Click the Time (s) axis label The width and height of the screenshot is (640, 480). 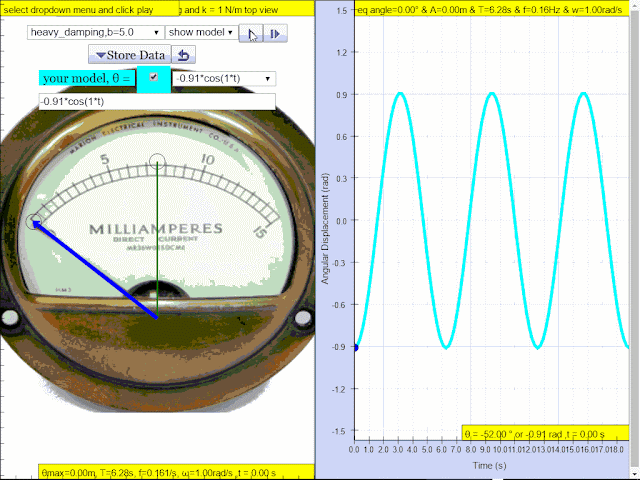(x=489, y=465)
